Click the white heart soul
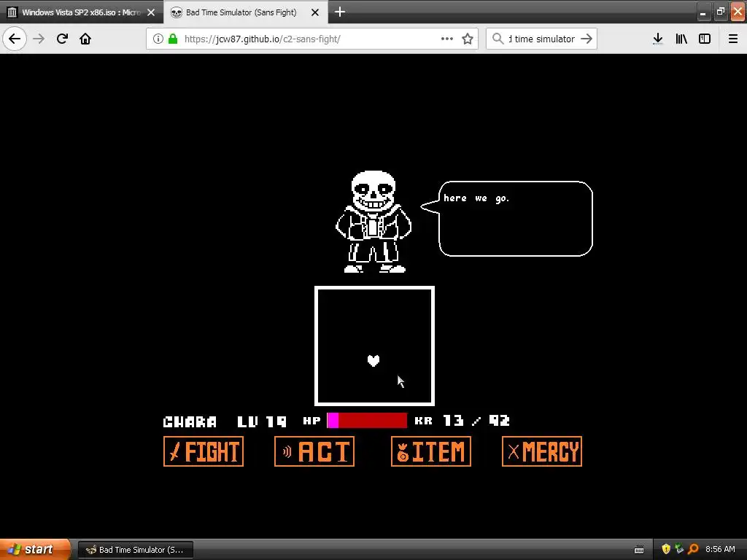This screenshot has height=560, width=747. pos(373,361)
